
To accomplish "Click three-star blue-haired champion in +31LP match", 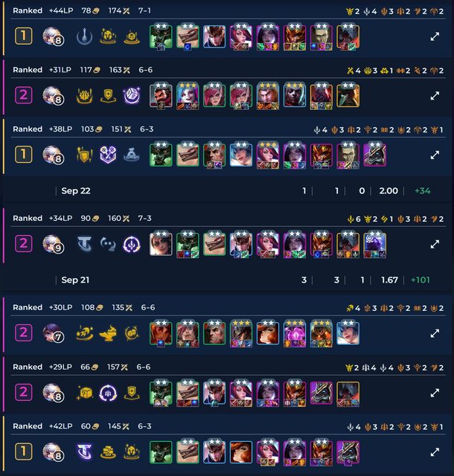I will tap(188, 96).
